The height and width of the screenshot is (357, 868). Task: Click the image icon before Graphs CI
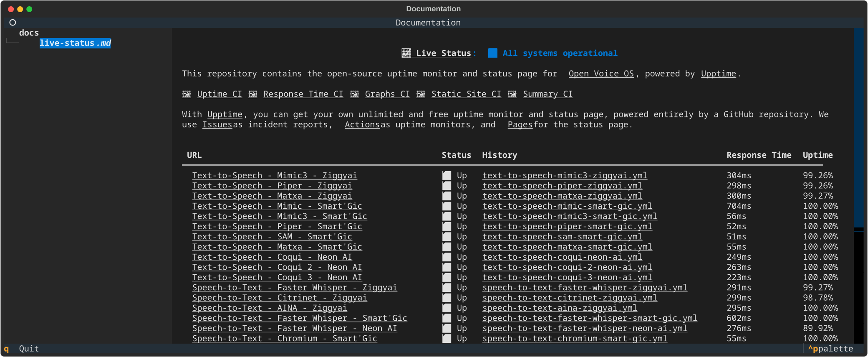pyautogui.click(x=355, y=94)
